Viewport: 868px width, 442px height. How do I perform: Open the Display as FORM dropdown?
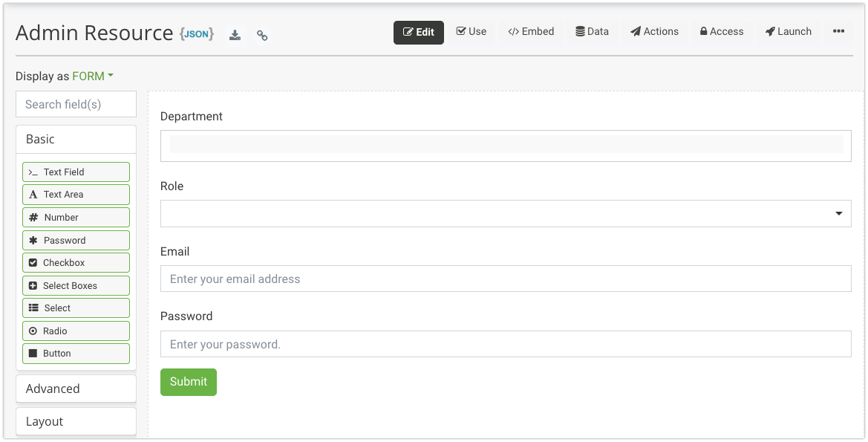point(93,77)
